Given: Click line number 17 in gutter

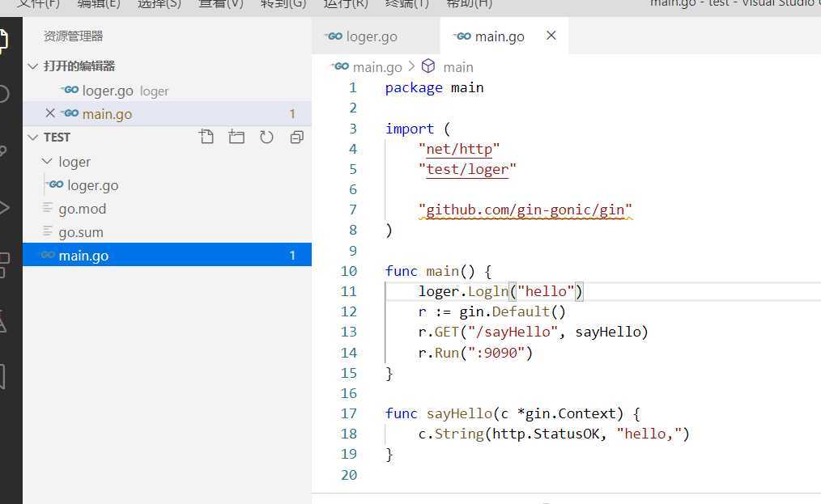Looking at the screenshot, I should click(x=349, y=413).
